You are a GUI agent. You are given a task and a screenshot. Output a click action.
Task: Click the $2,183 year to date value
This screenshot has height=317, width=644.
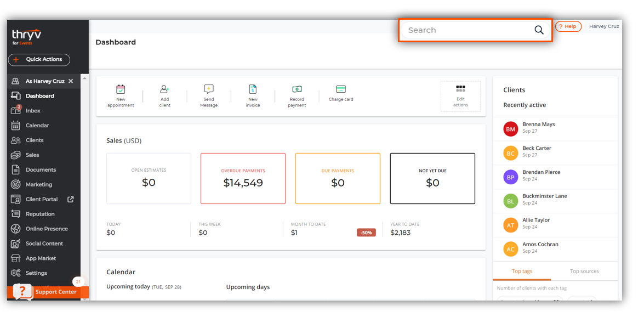pyautogui.click(x=401, y=233)
